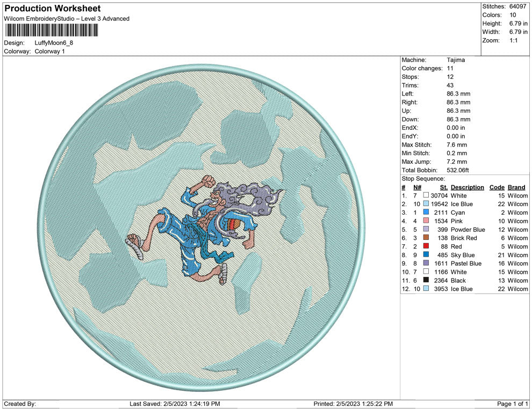The height and width of the screenshot is (409, 532).
Task: Select the Pink thread color swatch
Action: (426, 221)
